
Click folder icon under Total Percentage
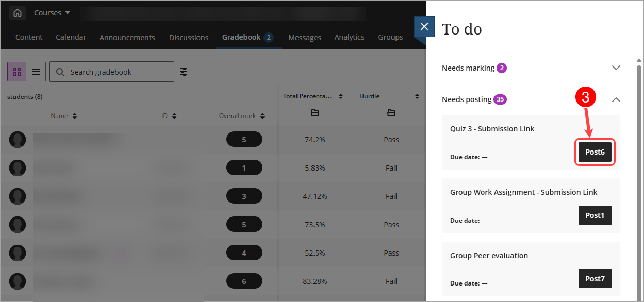[315, 113]
